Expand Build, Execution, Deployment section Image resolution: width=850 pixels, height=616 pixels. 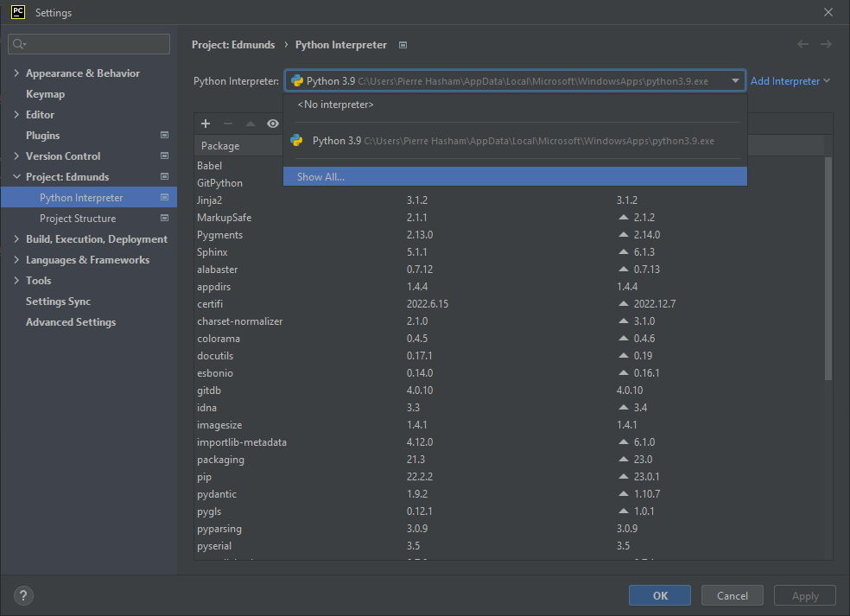[x=16, y=239]
